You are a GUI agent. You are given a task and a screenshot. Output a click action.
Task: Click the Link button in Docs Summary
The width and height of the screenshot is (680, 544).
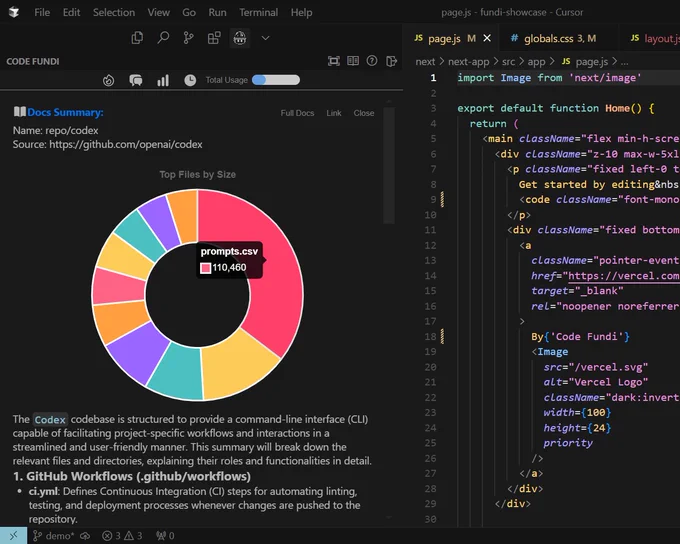(x=334, y=113)
